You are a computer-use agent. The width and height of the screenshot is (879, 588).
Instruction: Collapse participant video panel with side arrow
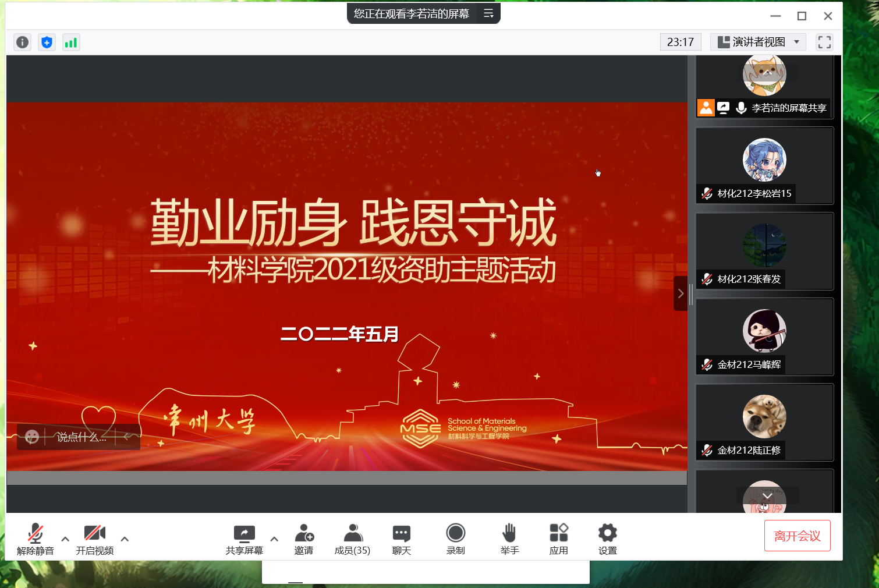(x=680, y=293)
